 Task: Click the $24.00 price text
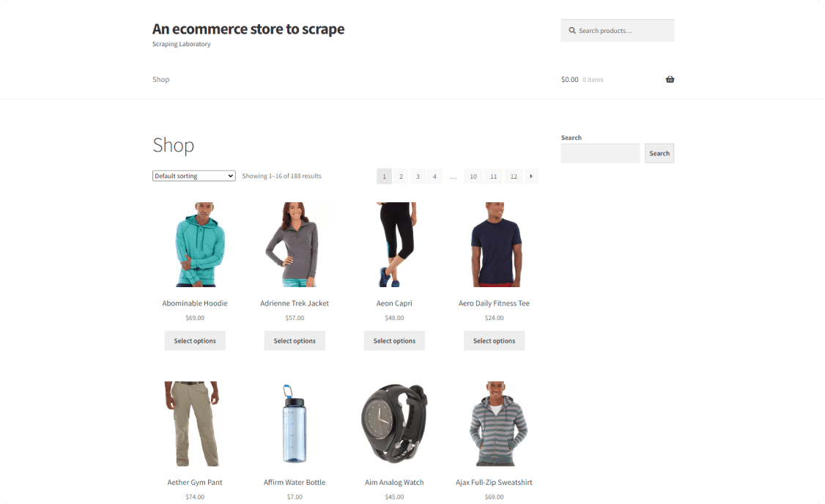pyautogui.click(x=494, y=318)
